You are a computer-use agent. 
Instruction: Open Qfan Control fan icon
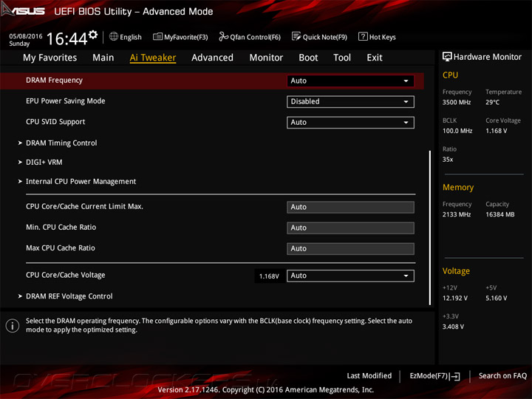tap(223, 37)
